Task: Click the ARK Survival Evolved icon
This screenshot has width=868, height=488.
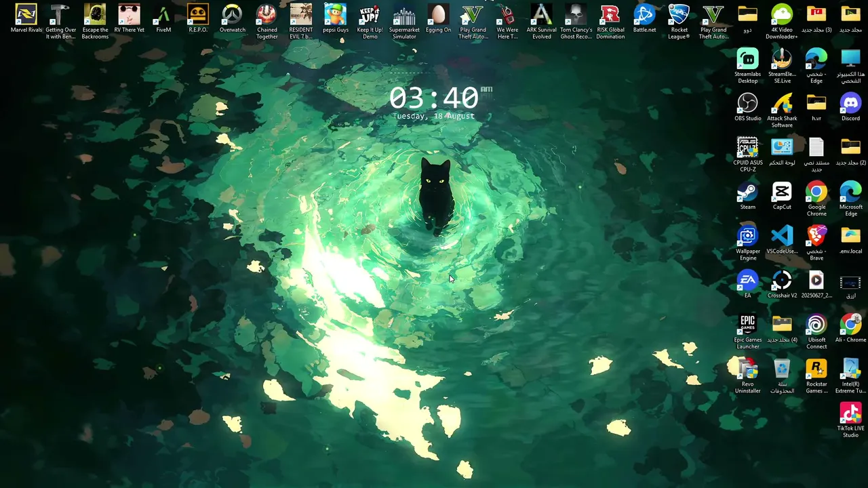Action: (541, 21)
